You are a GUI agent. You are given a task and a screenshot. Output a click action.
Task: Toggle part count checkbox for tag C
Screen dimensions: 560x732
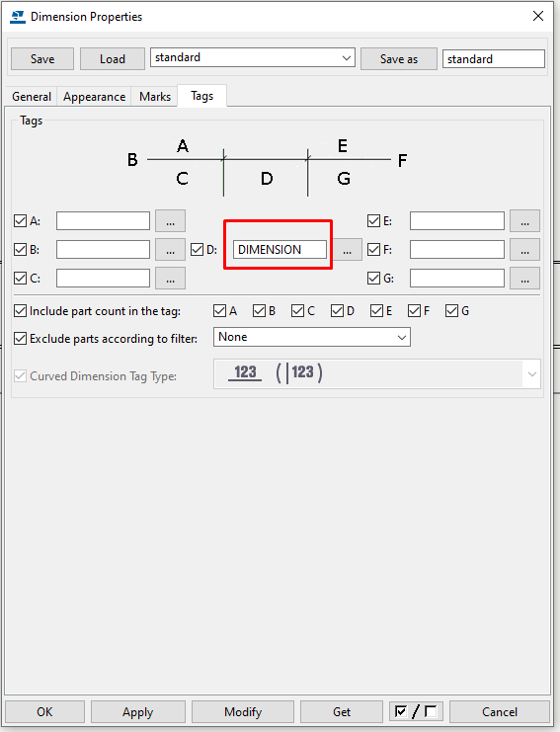[x=297, y=311]
